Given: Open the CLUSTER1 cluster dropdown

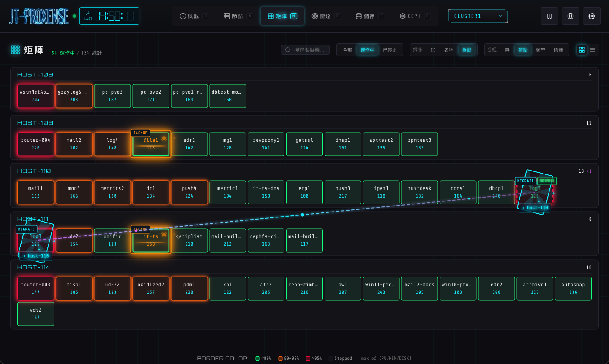Looking at the screenshot, I should pos(478,16).
